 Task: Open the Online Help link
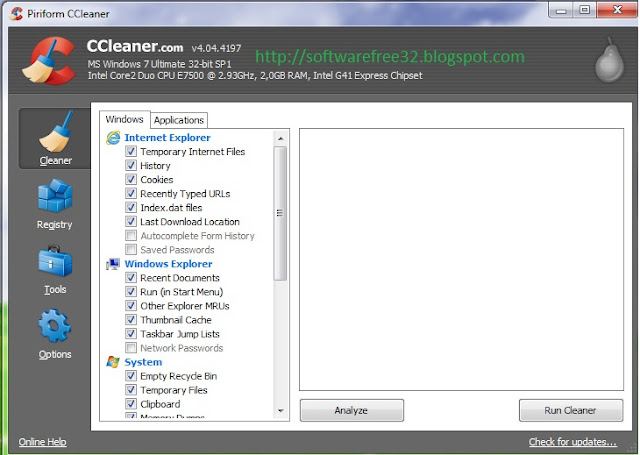[x=42, y=442]
